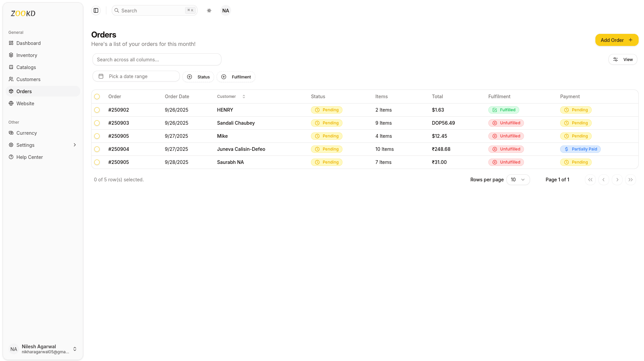Add a Status filter
Image resolution: width=644 pixels, height=361 pixels.
[198, 77]
